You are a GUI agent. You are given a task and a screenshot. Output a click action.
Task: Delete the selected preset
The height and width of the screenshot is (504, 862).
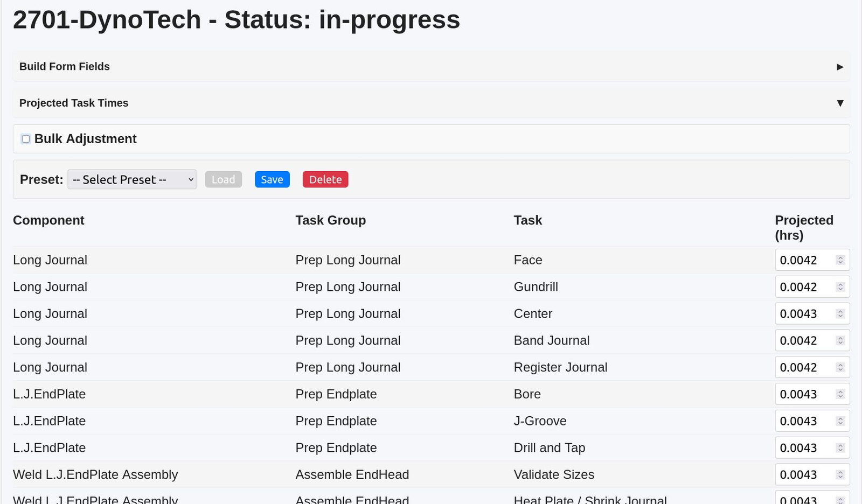[325, 179]
